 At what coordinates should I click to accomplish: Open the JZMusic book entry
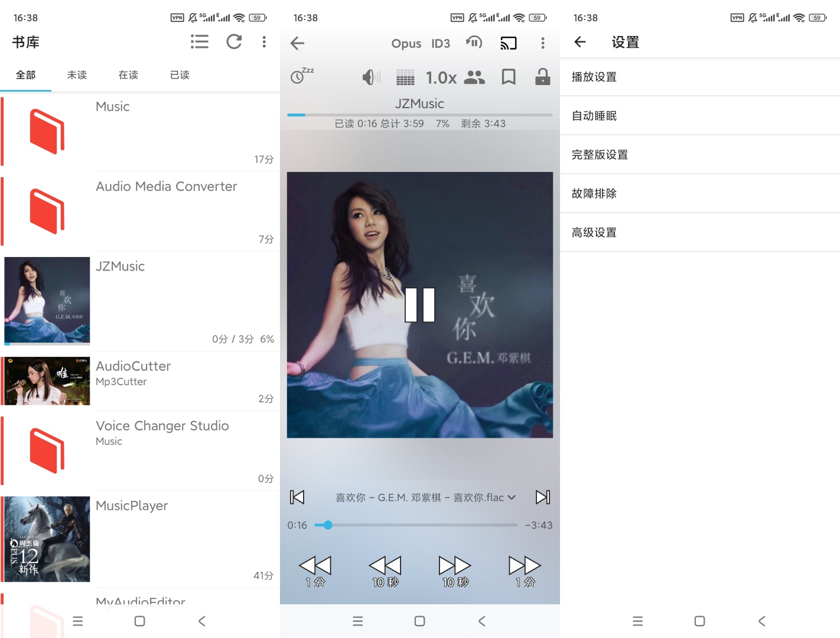140,301
